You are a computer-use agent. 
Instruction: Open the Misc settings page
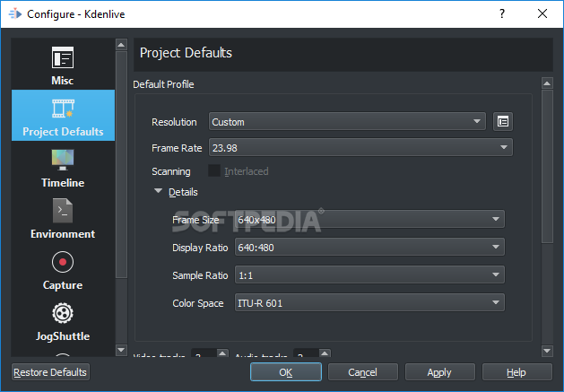[63, 65]
